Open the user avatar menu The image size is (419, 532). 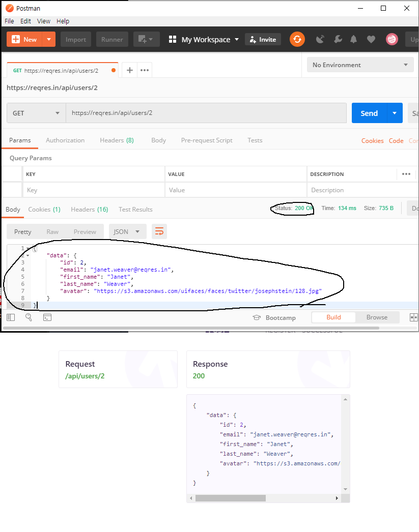pyautogui.click(x=392, y=39)
